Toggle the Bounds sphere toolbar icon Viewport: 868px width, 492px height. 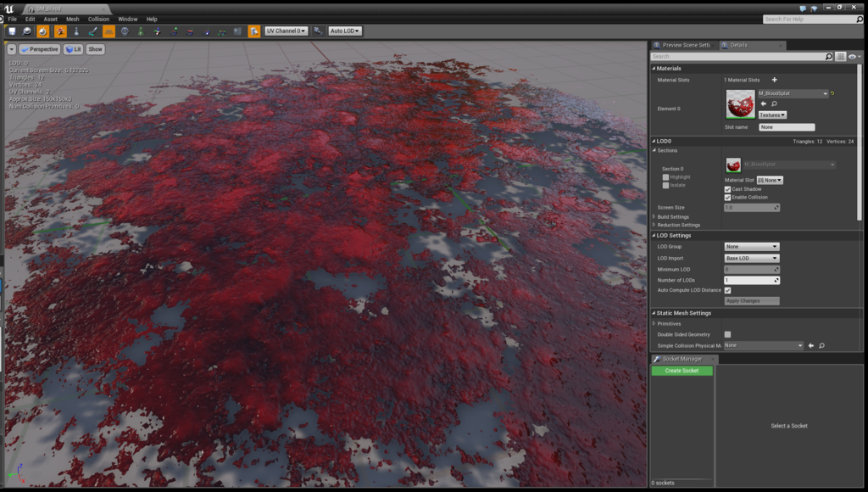point(125,31)
